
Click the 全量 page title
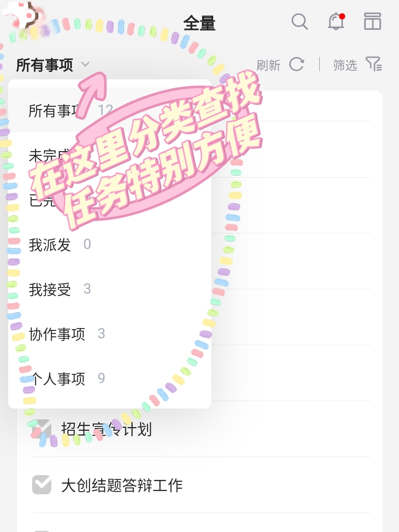199,23
